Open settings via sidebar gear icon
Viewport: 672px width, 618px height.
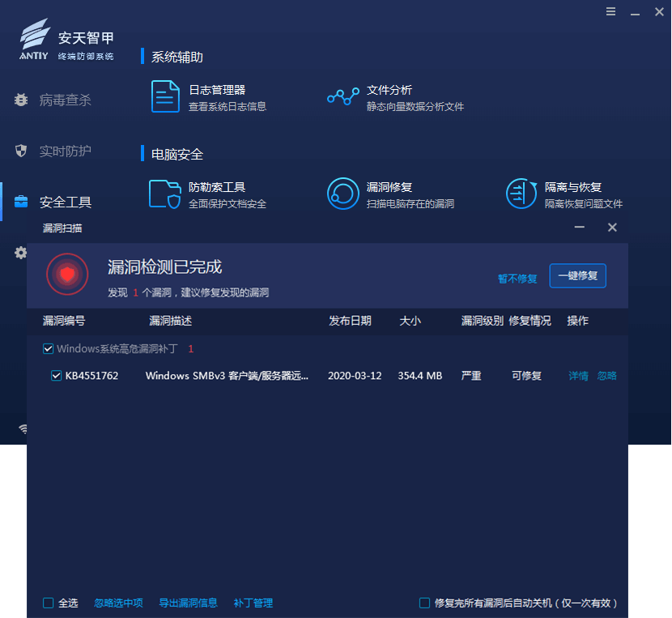(20, 253)
